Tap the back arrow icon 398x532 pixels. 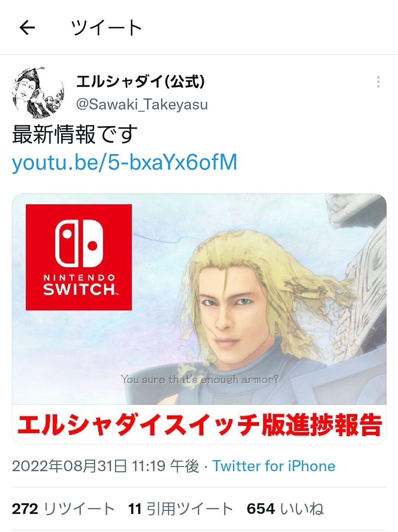pos(27,27)
